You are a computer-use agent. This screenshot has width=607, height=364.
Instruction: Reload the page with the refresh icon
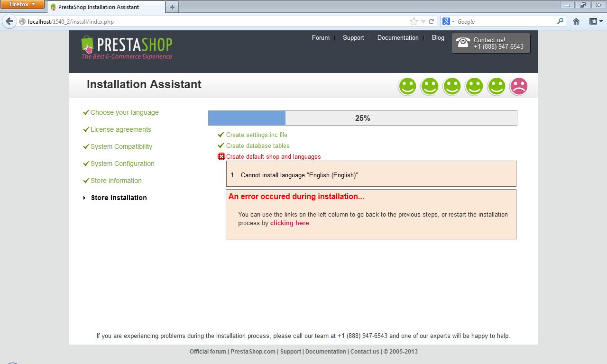click(x=432, y=21)
